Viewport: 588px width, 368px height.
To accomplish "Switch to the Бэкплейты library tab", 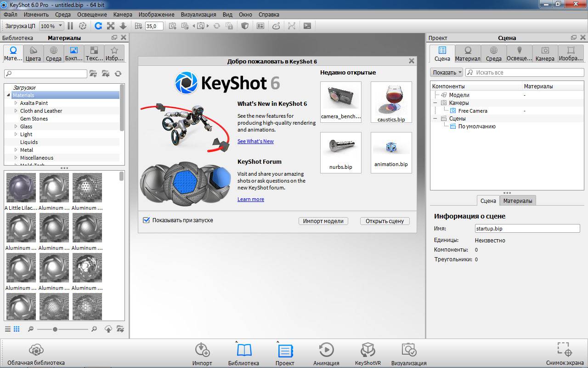I will click(73, 54).
